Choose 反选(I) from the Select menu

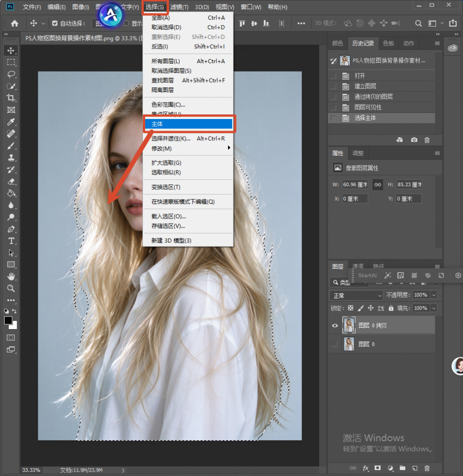tap(188, 46)
